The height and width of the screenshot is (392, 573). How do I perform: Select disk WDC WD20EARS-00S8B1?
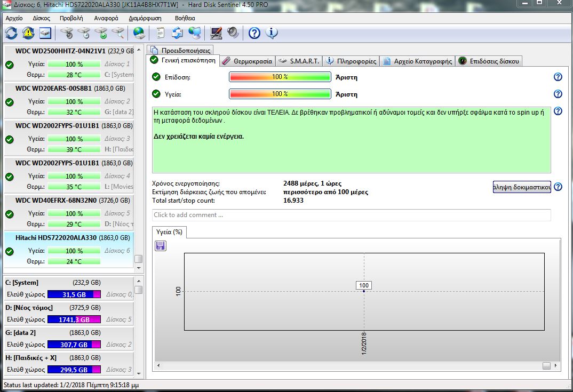(69, 100)
